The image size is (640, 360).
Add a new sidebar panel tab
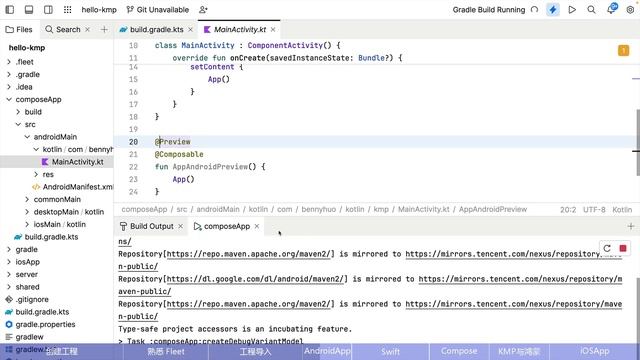(104, 29)
